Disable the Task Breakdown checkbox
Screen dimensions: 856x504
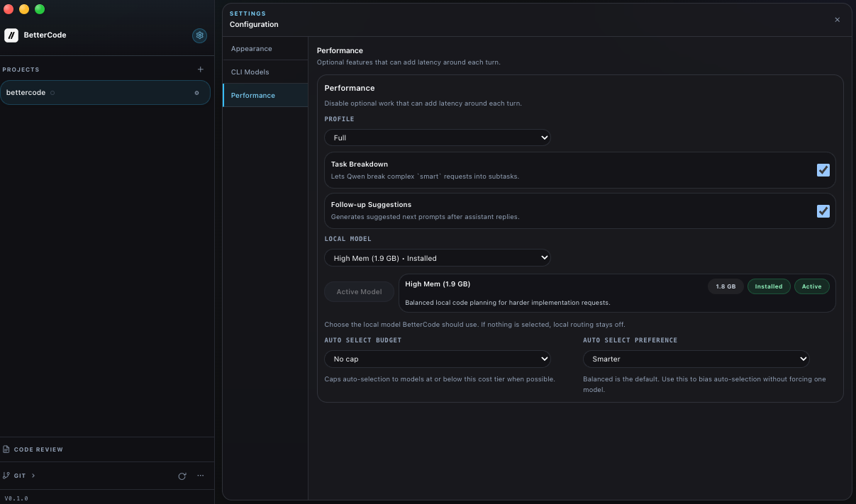(823, 170)
